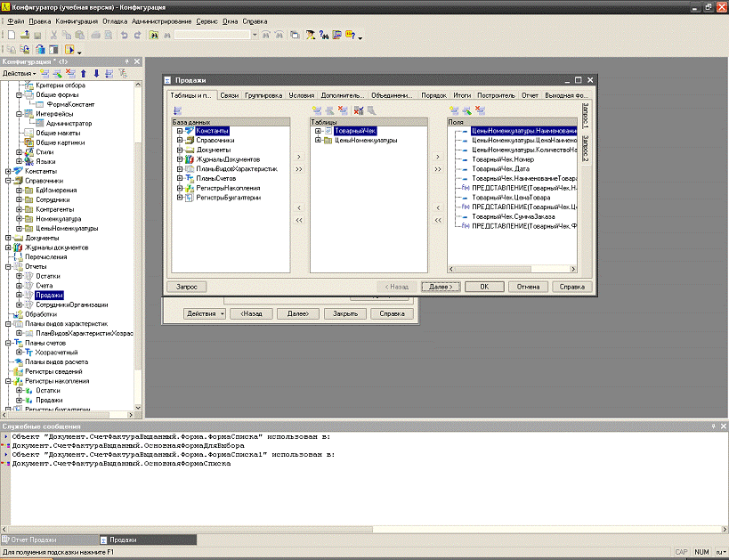Click move-up blue arrow in Конфигурация panel
This screenshot has width=729, height=560.
(x=84, y=73)
